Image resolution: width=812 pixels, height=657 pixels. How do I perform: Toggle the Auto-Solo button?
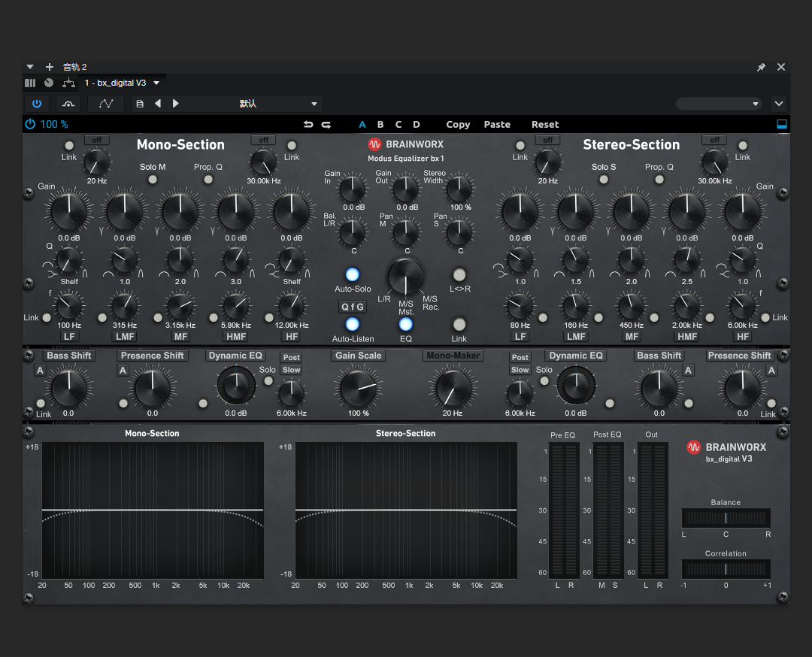click(352, 274)
